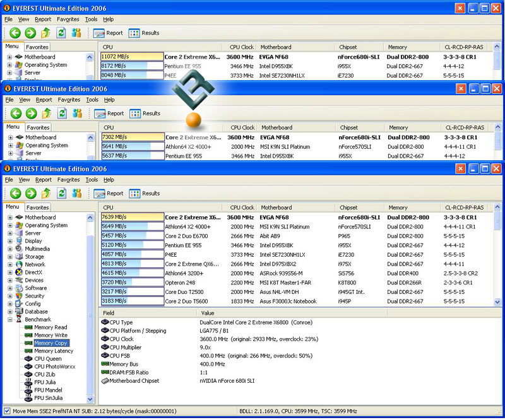Select Security shield icon in bottom window tree

pyautogui.click(x=20, y=296)
